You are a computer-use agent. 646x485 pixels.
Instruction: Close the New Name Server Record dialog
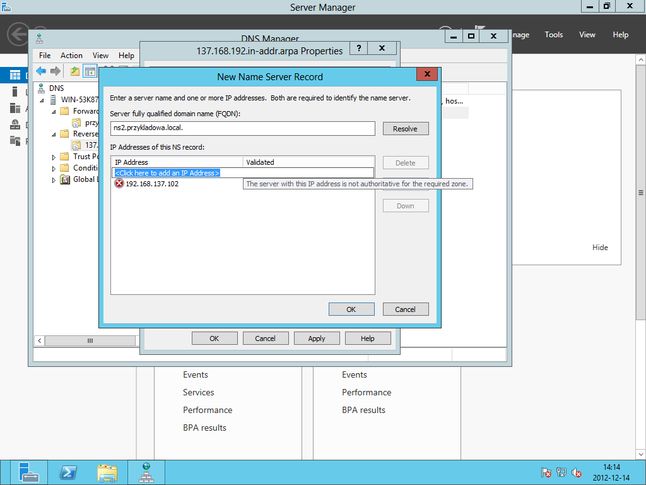tap(427, 74)
